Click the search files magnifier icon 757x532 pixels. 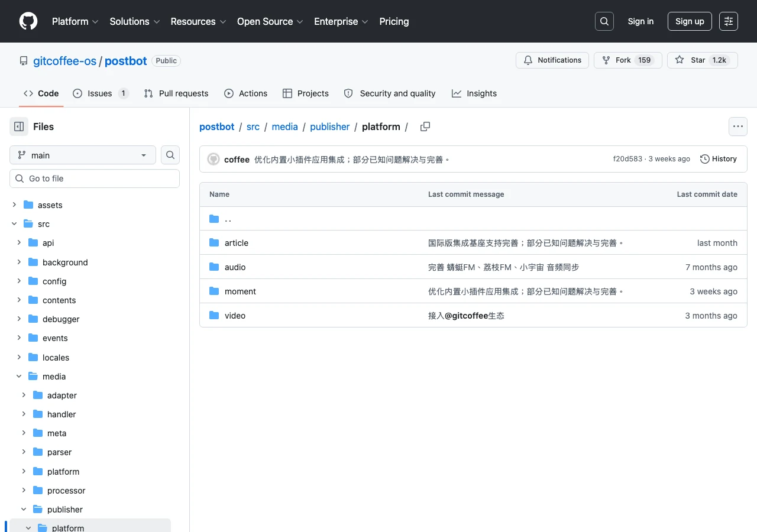point(170,155)
